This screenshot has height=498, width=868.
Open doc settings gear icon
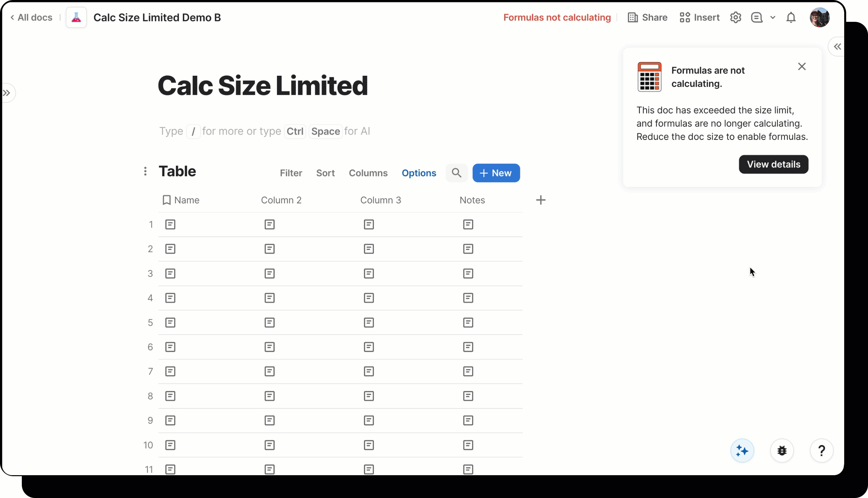click(x=735, y=18)
